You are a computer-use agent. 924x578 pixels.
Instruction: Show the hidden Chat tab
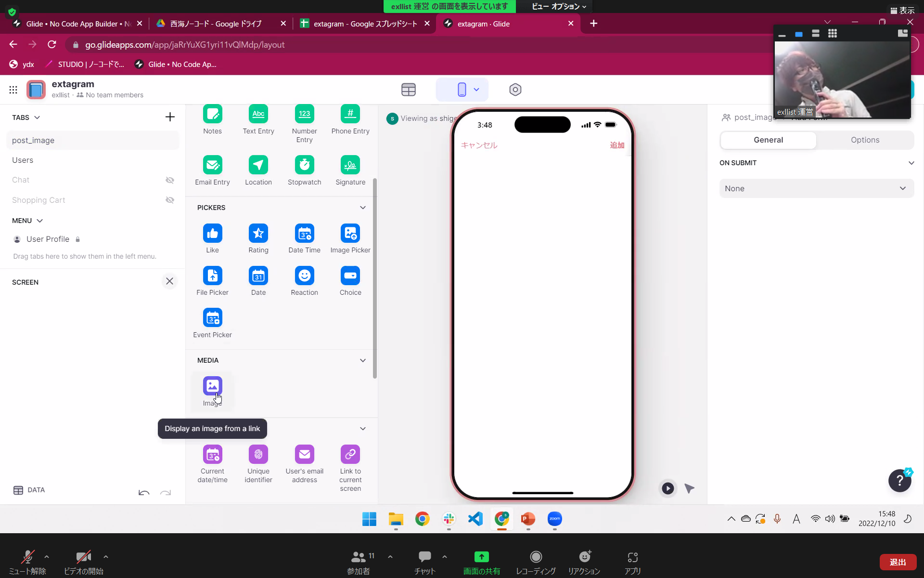(170, 180)
